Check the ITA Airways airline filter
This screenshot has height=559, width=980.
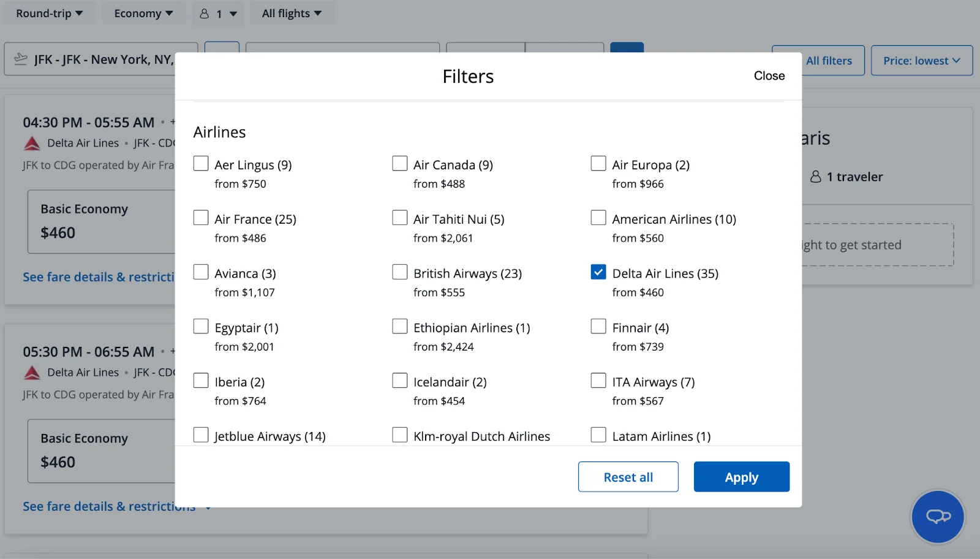point(598,381)
